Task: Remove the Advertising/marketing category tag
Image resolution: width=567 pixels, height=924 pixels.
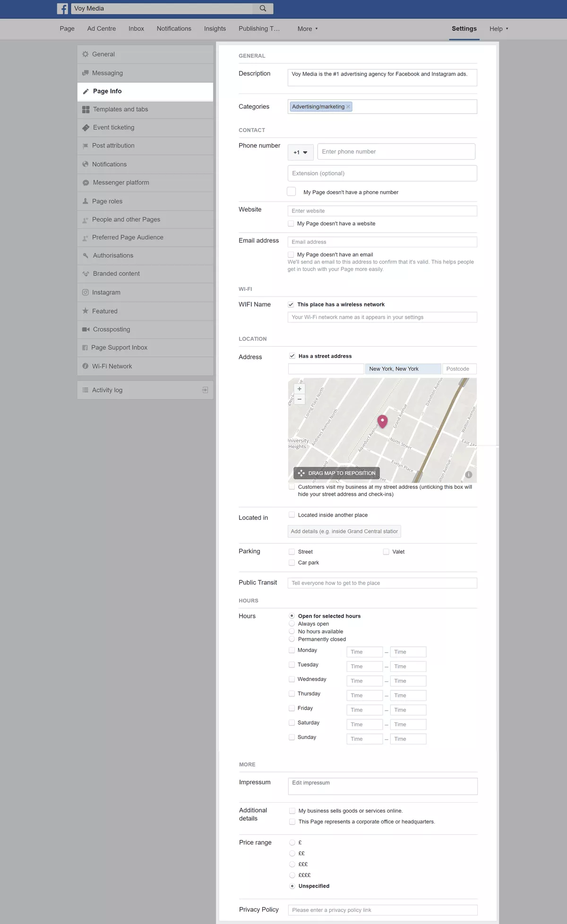Action: pyautogui.click(x=348, y=107)
